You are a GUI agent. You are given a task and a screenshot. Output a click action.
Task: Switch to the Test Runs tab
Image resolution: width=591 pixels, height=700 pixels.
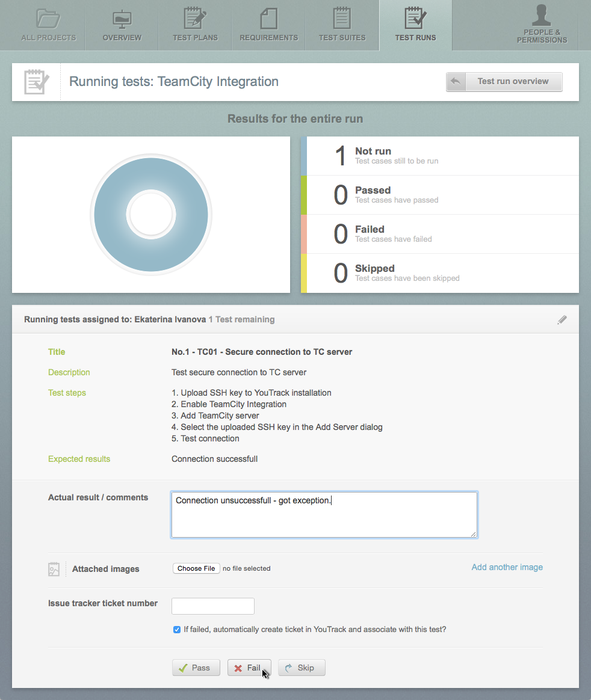[415, 37]
